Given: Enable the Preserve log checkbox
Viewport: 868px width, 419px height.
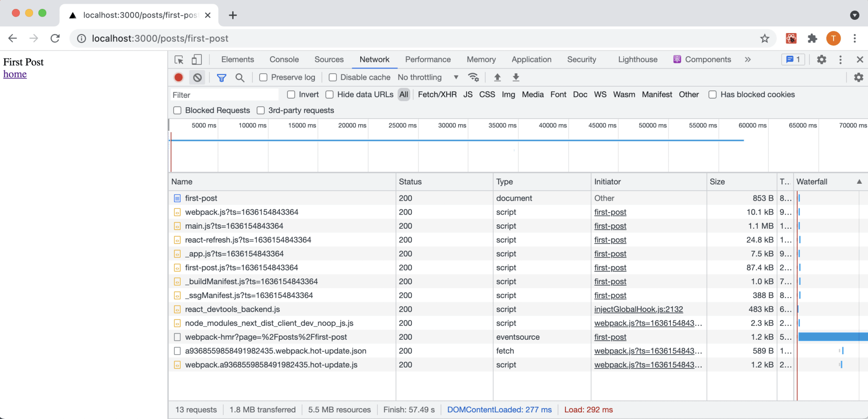Looking at the screenshot, I should 263,77.
